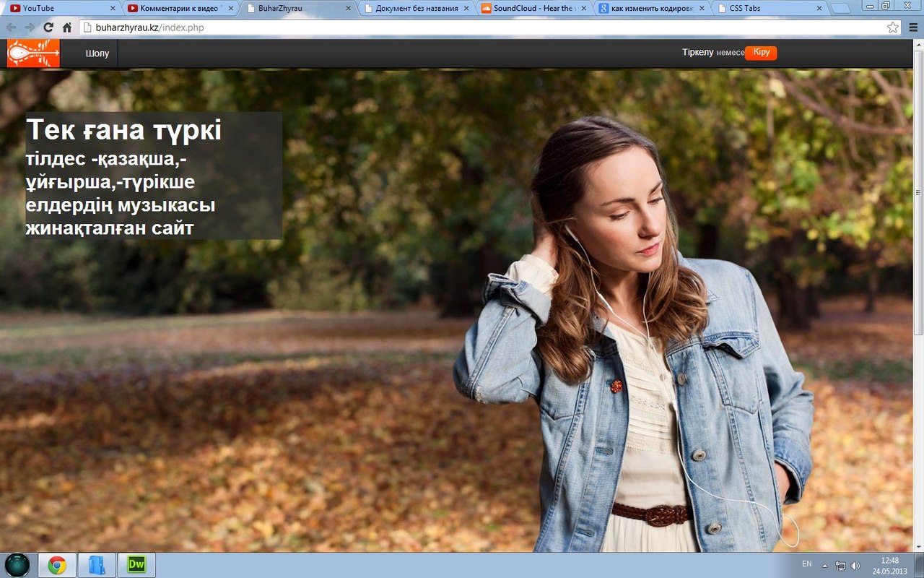Screen dimensions: 924x578
Task: Bookmark page with the star icon
Action: pyautogui.click(x=893, y=27)
